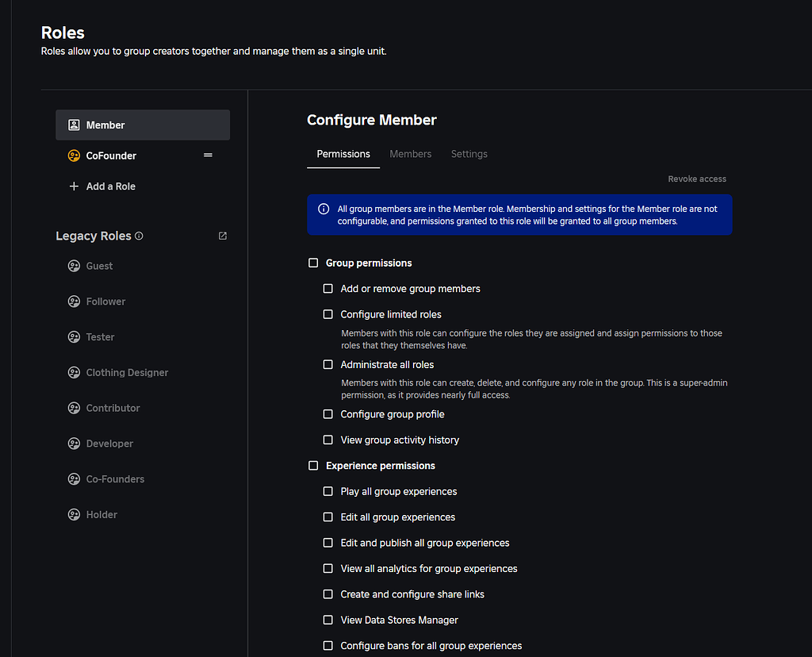Toggle Administrate all roles checkbox
The height and width of the screenshot is (657, 812).
[328, 365]
